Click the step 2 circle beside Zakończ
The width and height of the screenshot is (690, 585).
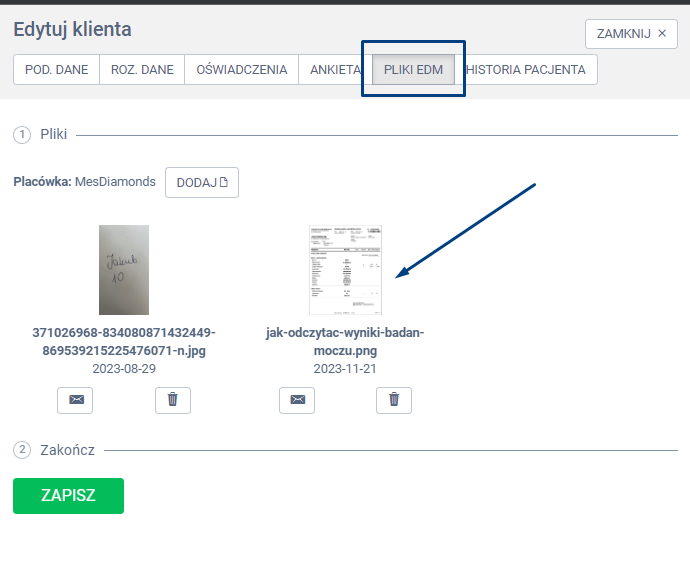click(22, 450)
